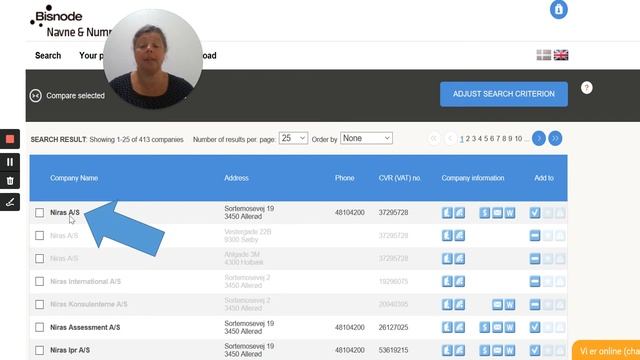Click CVR number 53619215
Screen dimensions: 640x360
tap(393, 350)
